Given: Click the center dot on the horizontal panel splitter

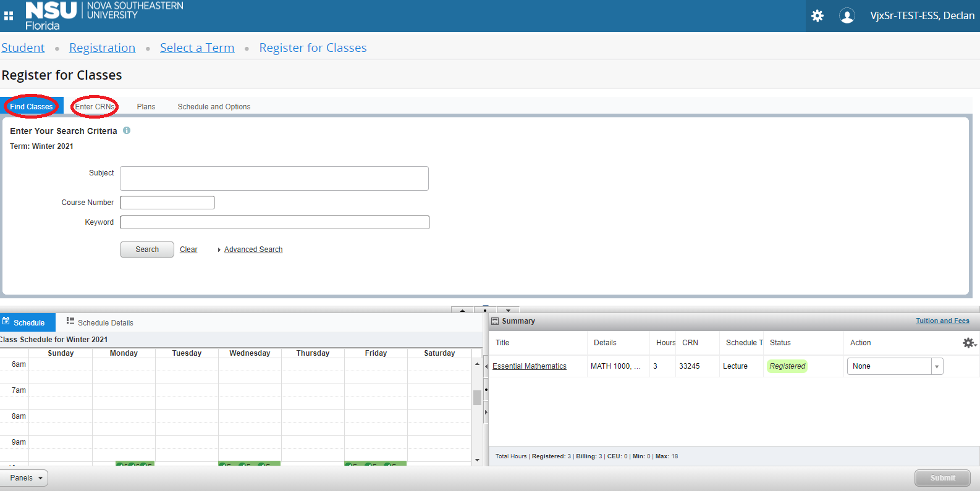Looking at the screenshot, I should click(x=485, y=310).
